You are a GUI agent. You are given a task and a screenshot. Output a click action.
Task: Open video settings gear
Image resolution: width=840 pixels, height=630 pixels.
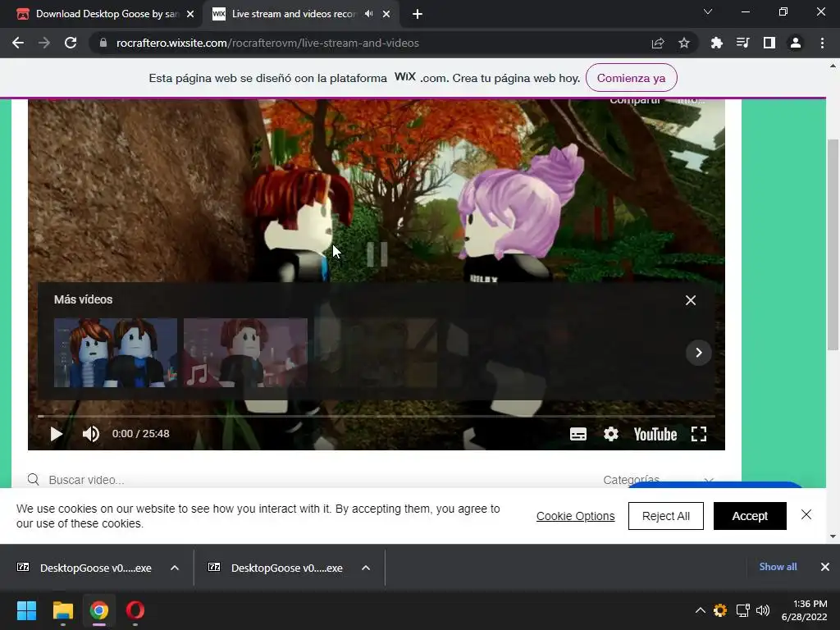tap(610, 434)
